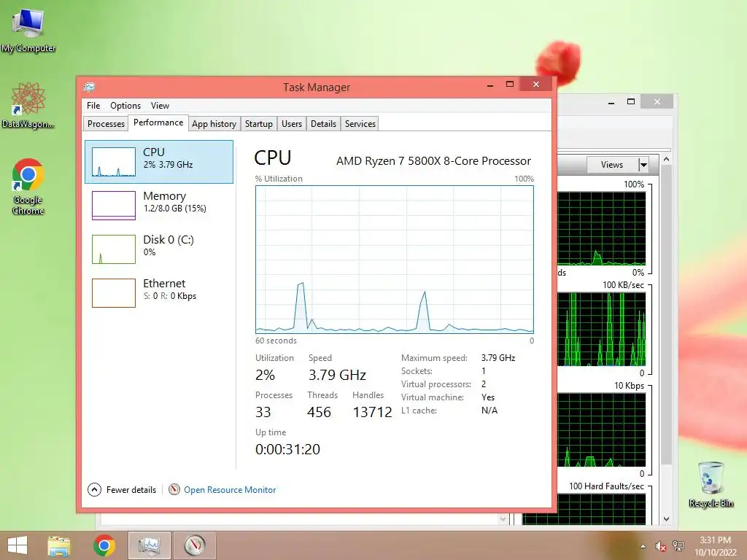Select the Ethernet performance item
Image resolution: width=747 pixels, height=560 pixels.
[x=159, y=293]
